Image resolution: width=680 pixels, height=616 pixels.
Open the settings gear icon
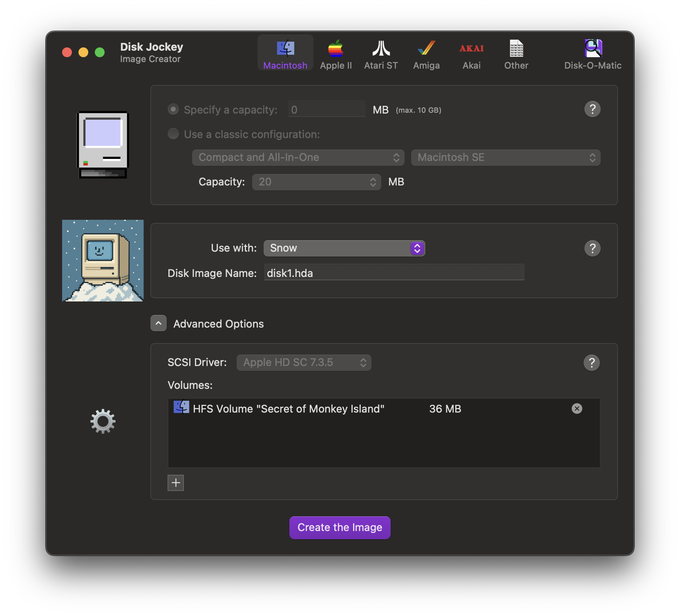click(103, 421)
